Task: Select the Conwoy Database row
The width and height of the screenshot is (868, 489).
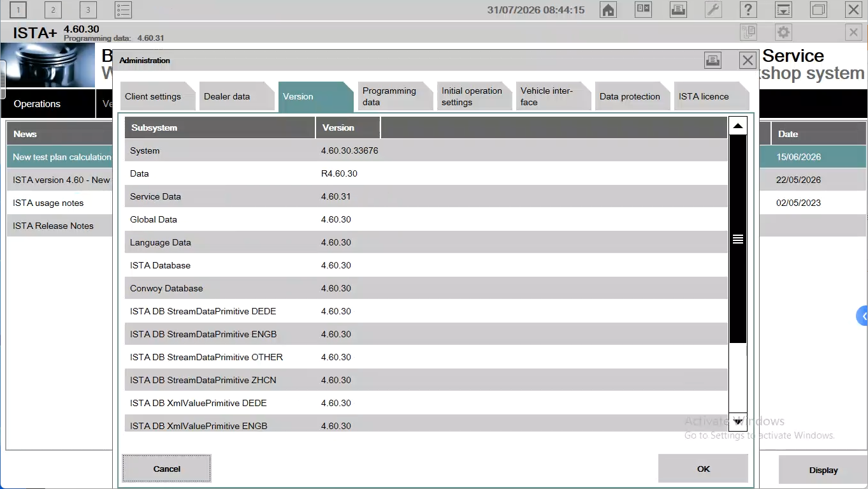Action: pyautogui.click(x=426, y=288)
